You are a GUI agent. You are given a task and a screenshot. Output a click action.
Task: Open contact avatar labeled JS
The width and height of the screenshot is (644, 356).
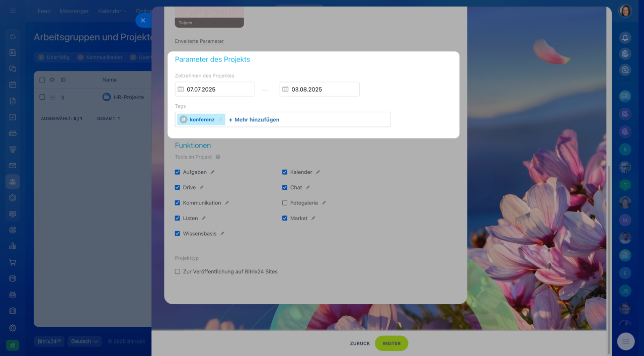pyautogui.click(x=625, y=291)
